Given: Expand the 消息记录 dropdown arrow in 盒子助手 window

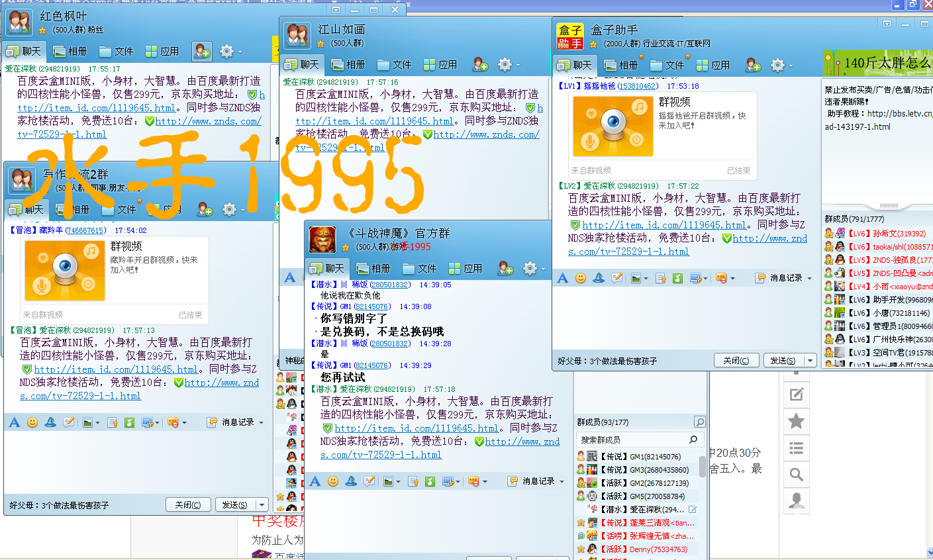Looking at the screenshot, I should click(810, 279).
